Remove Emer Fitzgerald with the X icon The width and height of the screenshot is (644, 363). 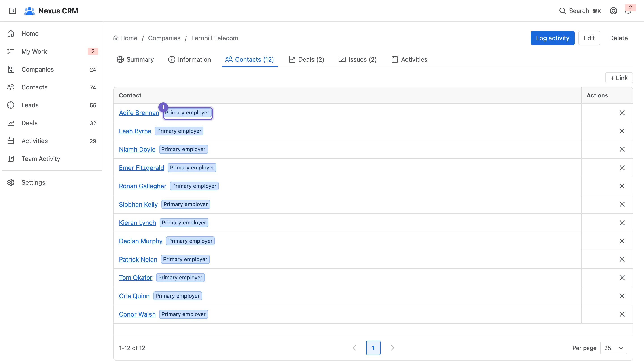(x=622, y=168)
